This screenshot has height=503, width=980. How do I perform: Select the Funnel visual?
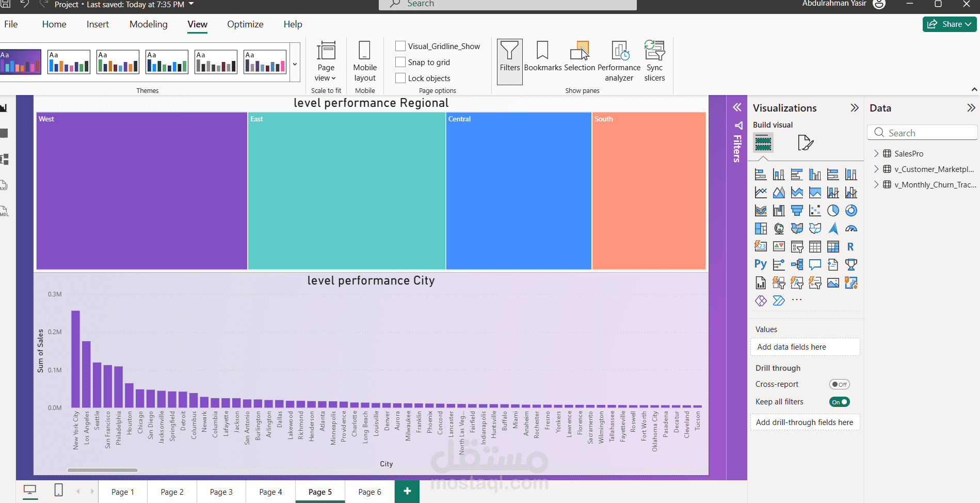tap(797, 211)
